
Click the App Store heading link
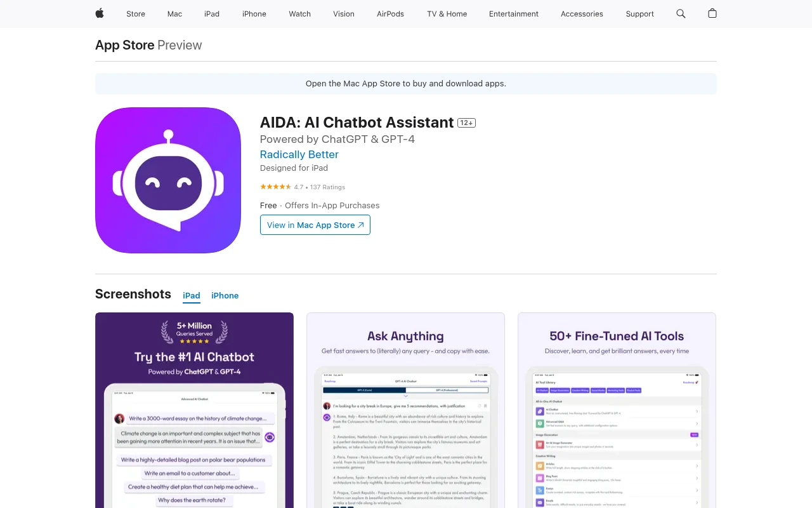coord(125,45)
